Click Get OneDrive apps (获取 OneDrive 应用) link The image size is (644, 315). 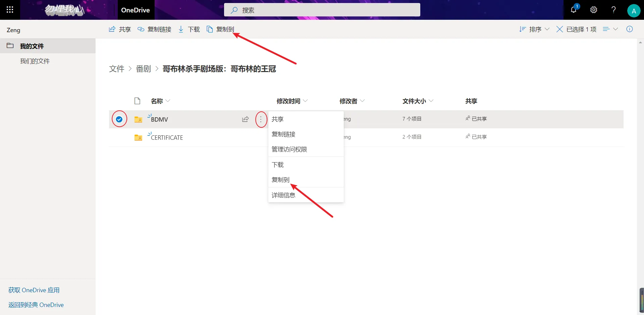pyautogui.click(x=34, y=290)
